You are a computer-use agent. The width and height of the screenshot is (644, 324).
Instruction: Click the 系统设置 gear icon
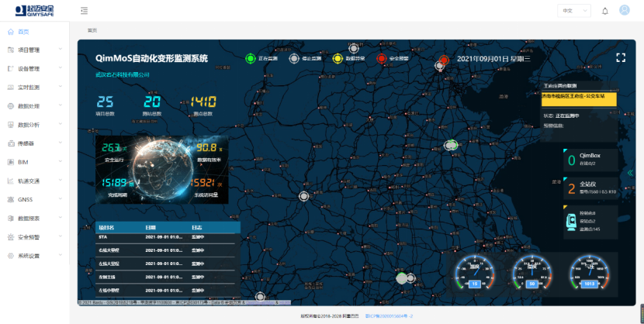(11, 256)
